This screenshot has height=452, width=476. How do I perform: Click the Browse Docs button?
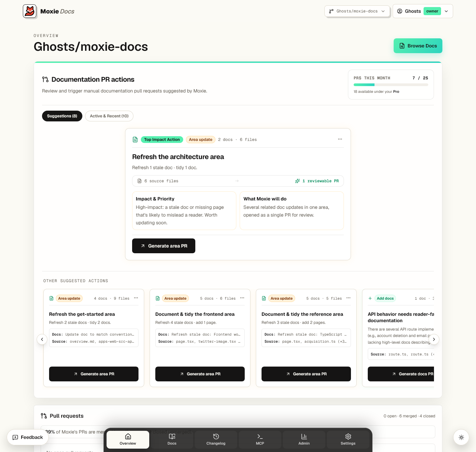click(x=418, y=46)
